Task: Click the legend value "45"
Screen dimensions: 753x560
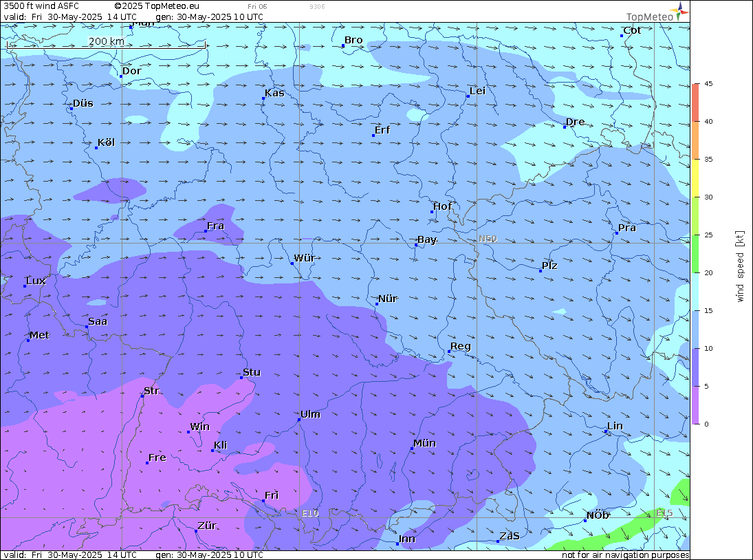Action: click(708, 83)
